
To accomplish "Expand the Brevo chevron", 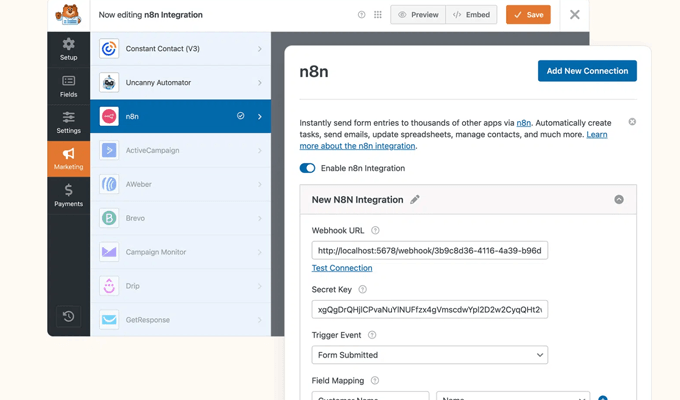I will [260, 218].
